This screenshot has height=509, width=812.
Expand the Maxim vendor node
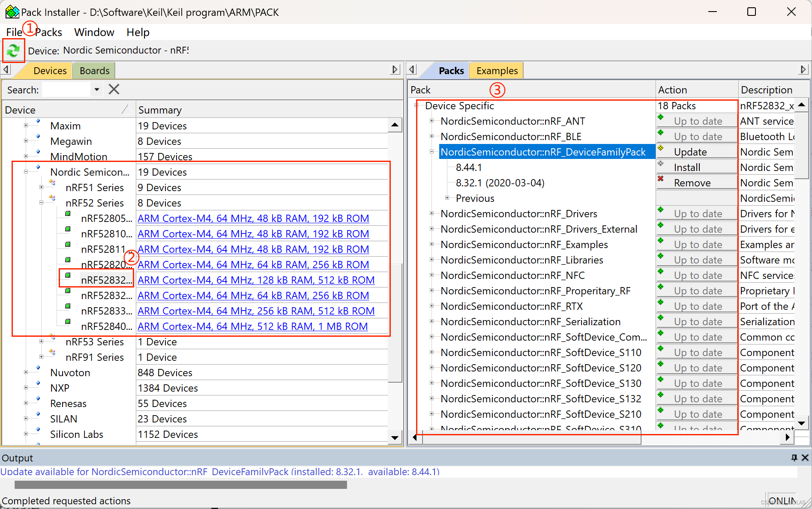click(x=26, y=126)
